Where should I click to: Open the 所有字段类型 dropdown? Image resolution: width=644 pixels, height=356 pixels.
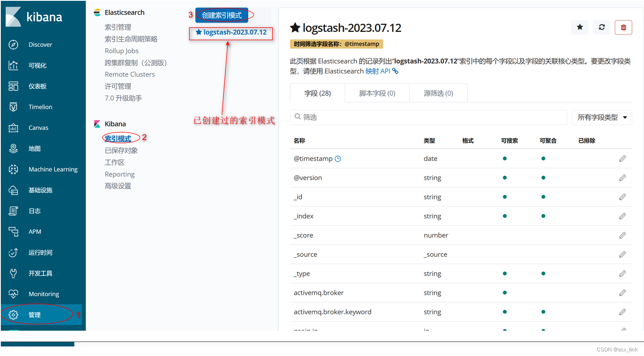[x=602, y=117]
